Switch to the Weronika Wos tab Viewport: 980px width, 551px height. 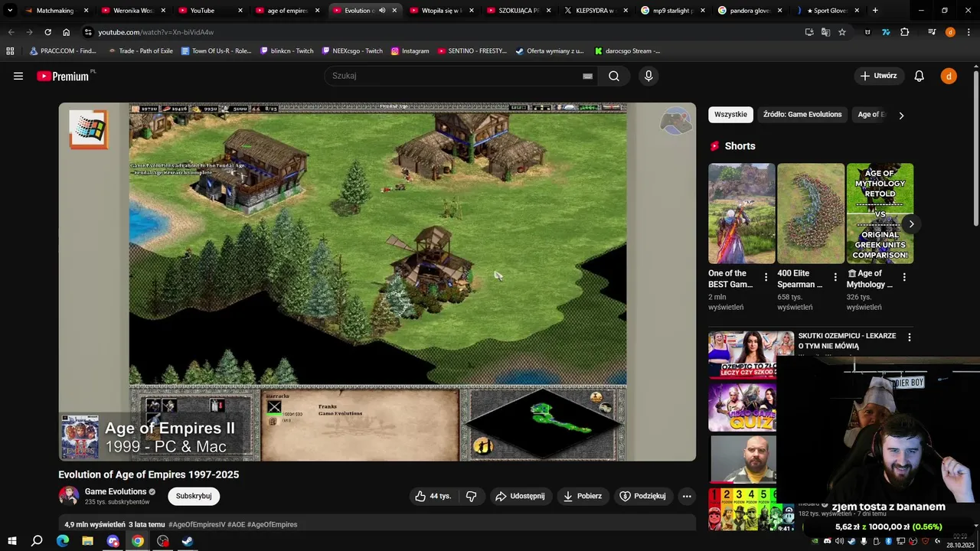pos(133,11)
